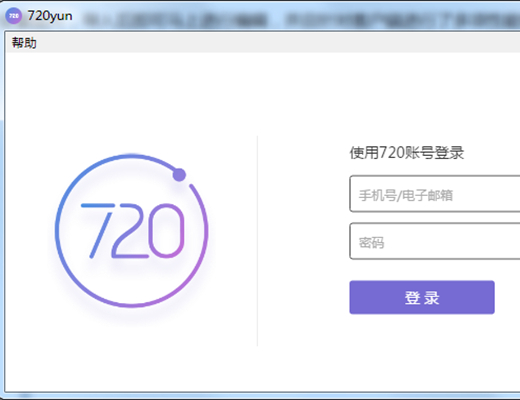Viewport: 520px width, 400px height.
Task: Click the purple 登录 button
Action: coord(422,297)
